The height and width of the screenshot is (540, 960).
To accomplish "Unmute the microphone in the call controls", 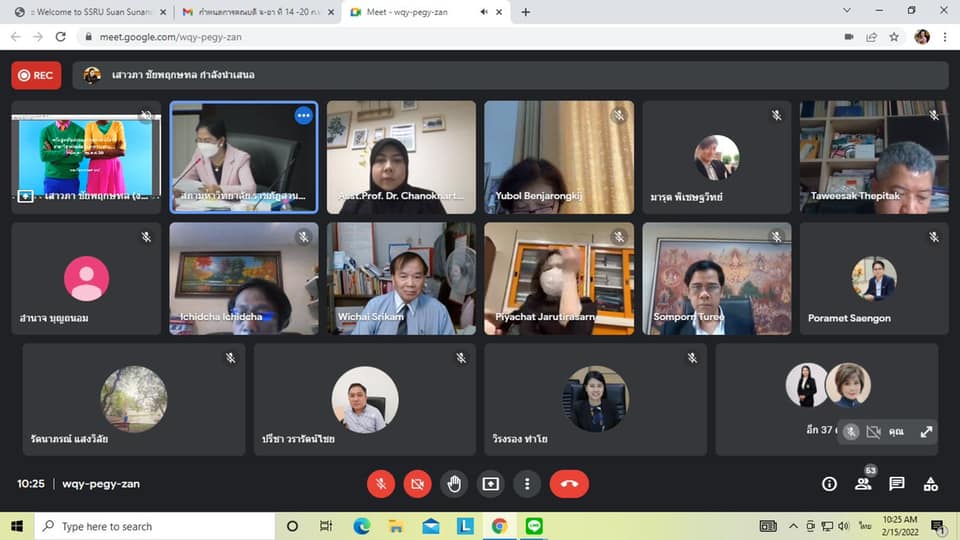I will (380, 484).
